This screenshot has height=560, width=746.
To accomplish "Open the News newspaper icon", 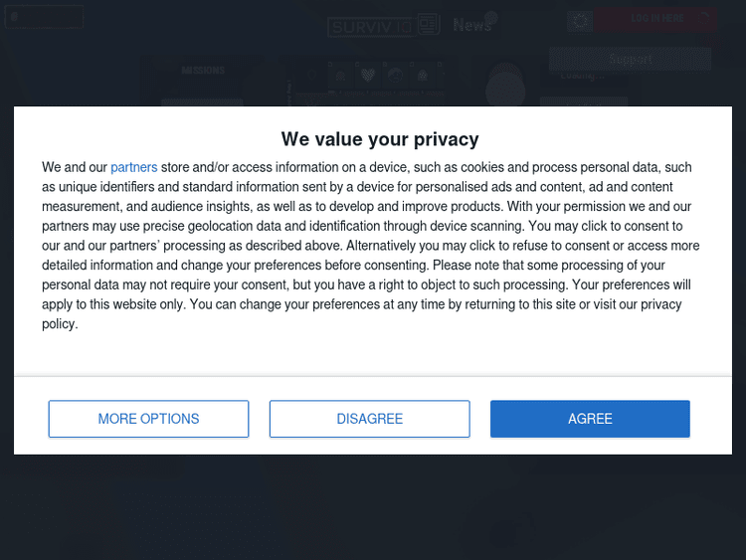I will [429, 24].
